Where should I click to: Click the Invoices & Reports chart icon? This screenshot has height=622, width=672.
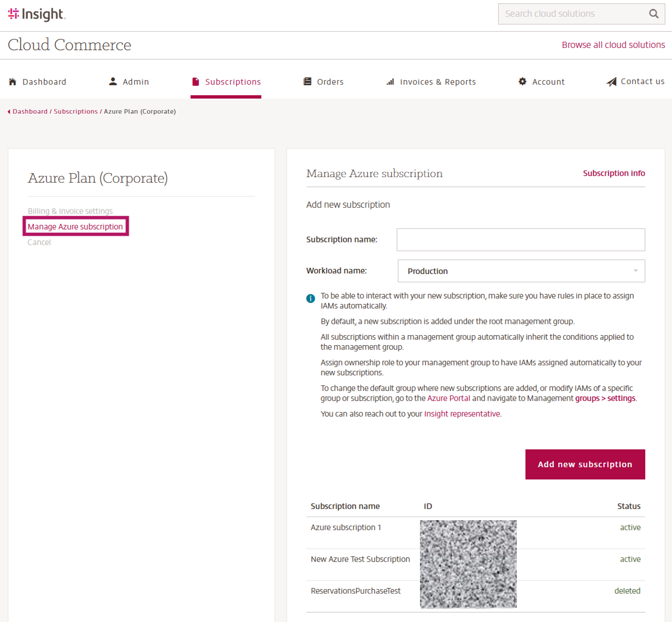pos(390,81)
